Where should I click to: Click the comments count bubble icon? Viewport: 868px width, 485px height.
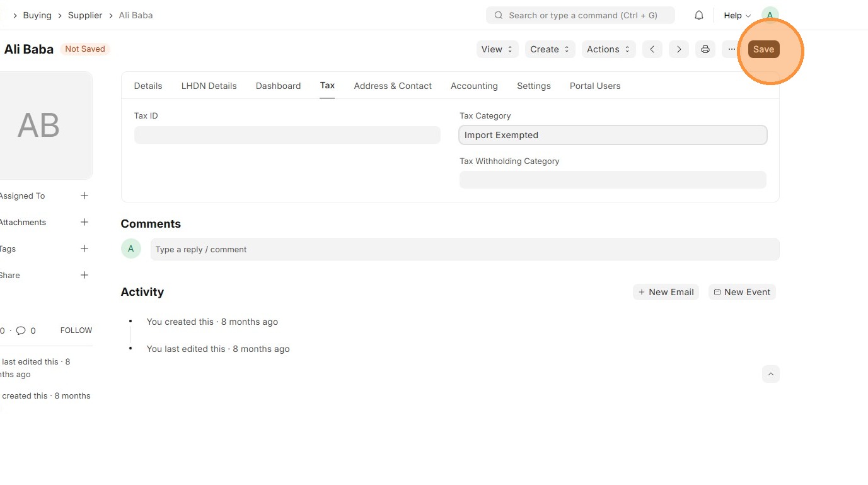point(21,330)
